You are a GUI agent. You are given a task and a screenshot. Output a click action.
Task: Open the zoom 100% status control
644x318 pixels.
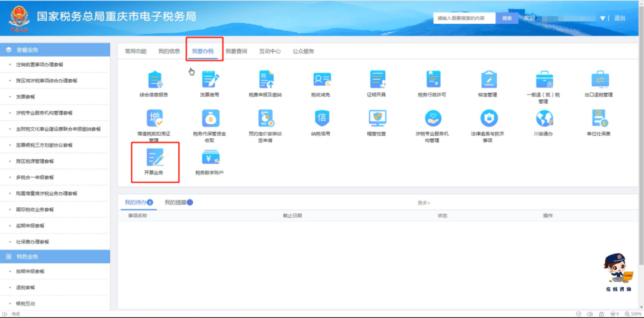click(633, 314)
